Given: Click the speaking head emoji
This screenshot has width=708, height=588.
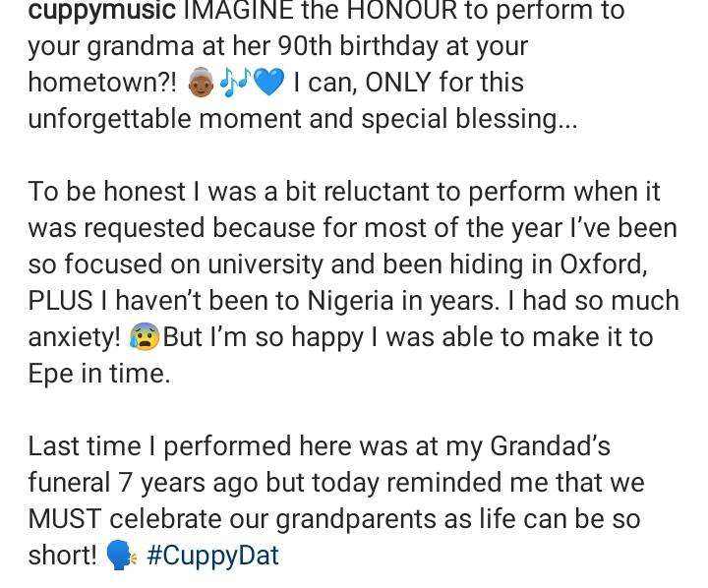Looking at the screenshot, I should coord(121,556).
